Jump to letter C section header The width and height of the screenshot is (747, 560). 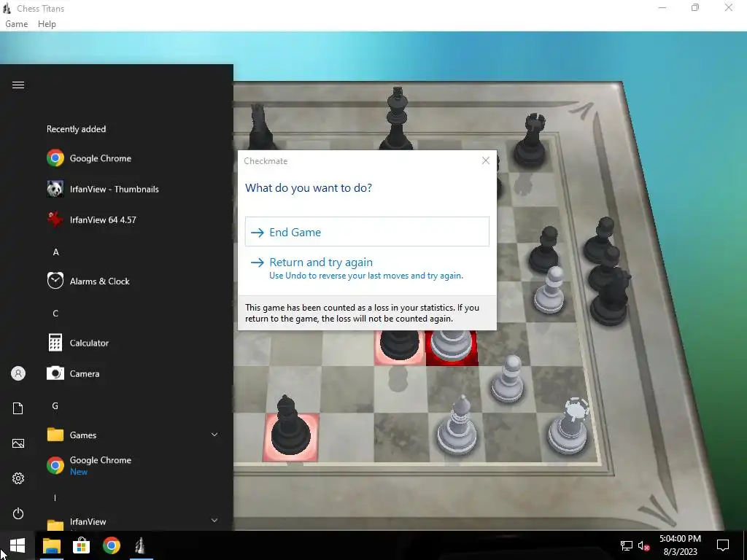[55, 314]
